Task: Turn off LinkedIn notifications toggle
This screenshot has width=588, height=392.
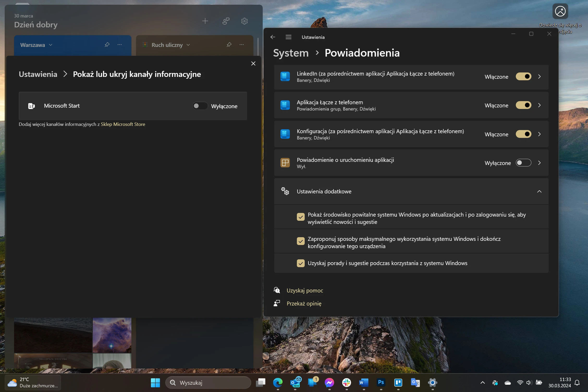Action: tap(524, 77)
